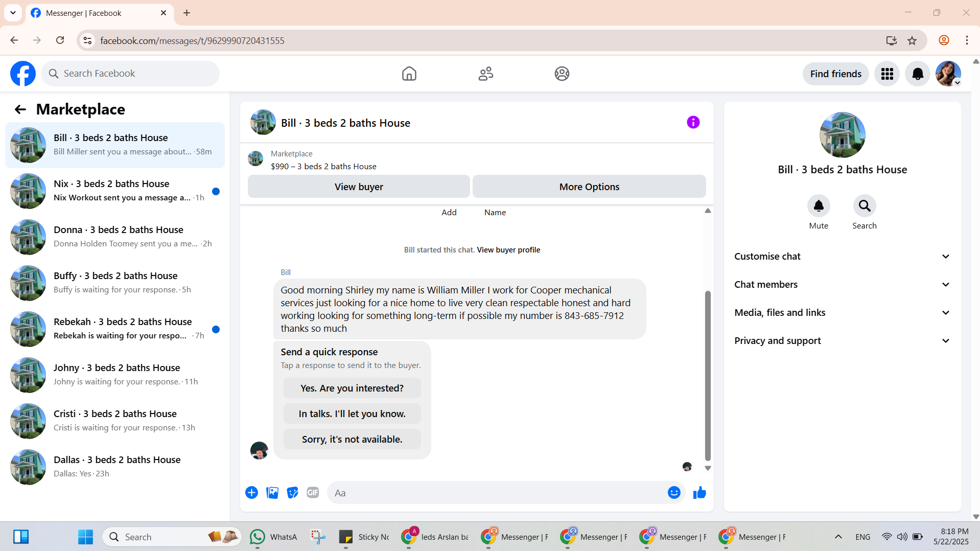Open Cristi's 3 beds 2 baths House chat
980x551 pixels.
[x=115, y=421]
